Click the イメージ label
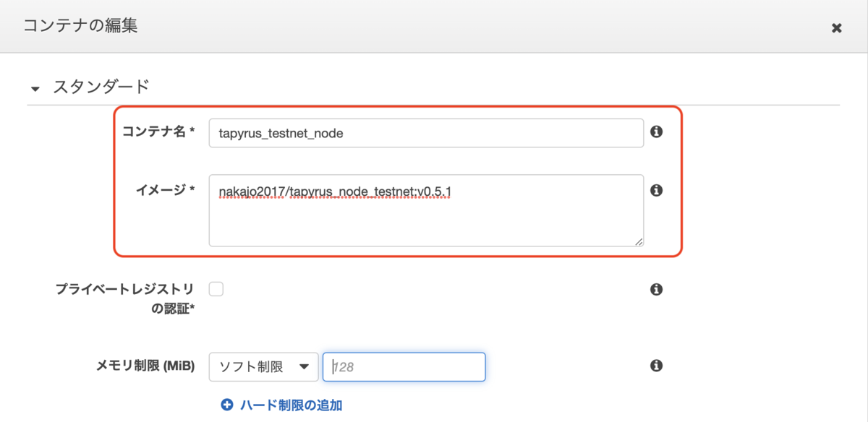The image size is (868, 422). click(x=166, y=190)
